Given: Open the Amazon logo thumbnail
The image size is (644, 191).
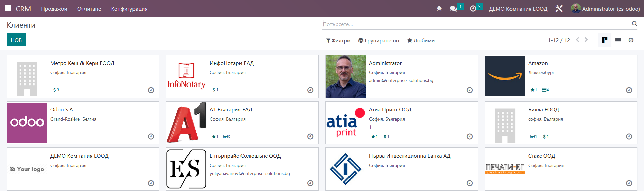Looking at the screenshot, I should [x=505, y=76].
